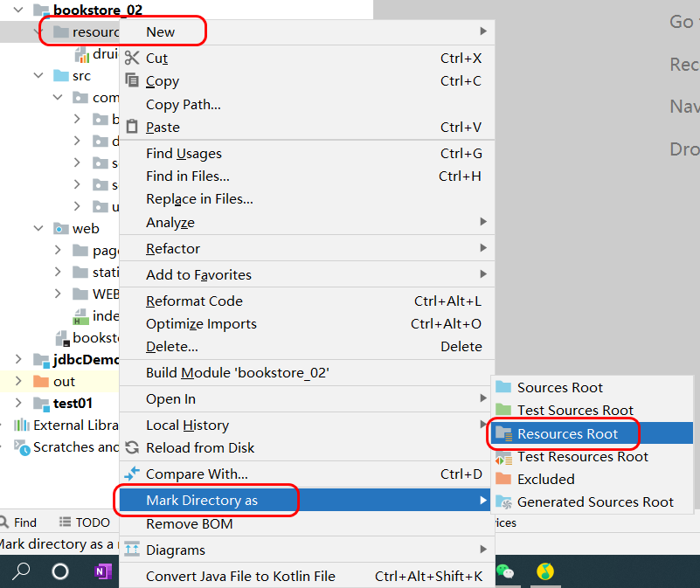Click the Scratches and Consoles icon
This screenshot has height=588, width=700.
(x=22, y=447)
